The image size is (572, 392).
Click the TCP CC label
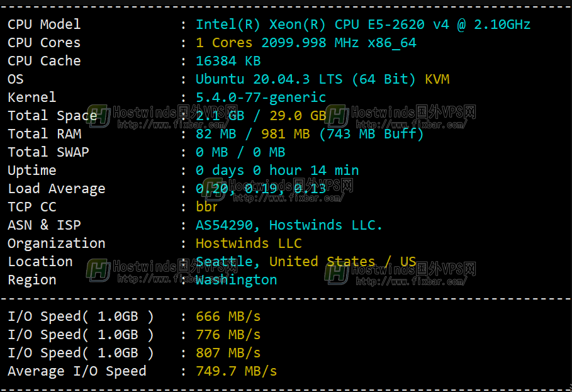point(31,207)
